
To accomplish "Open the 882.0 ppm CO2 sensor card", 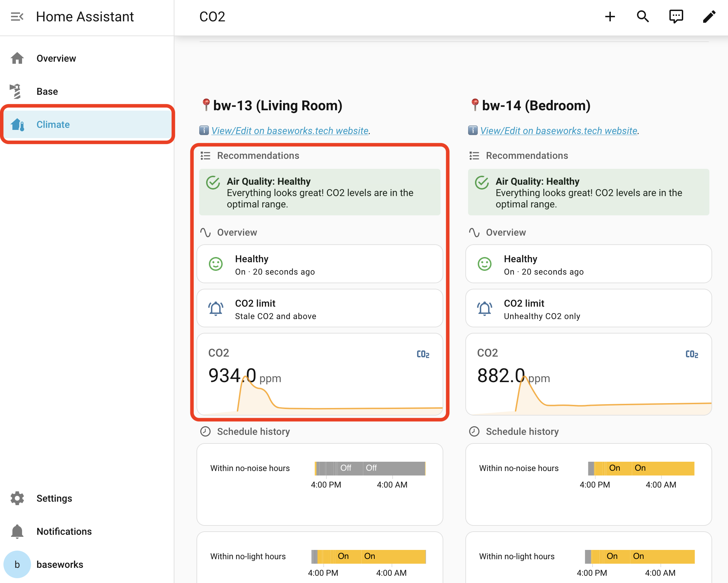I will click(589, 374).
